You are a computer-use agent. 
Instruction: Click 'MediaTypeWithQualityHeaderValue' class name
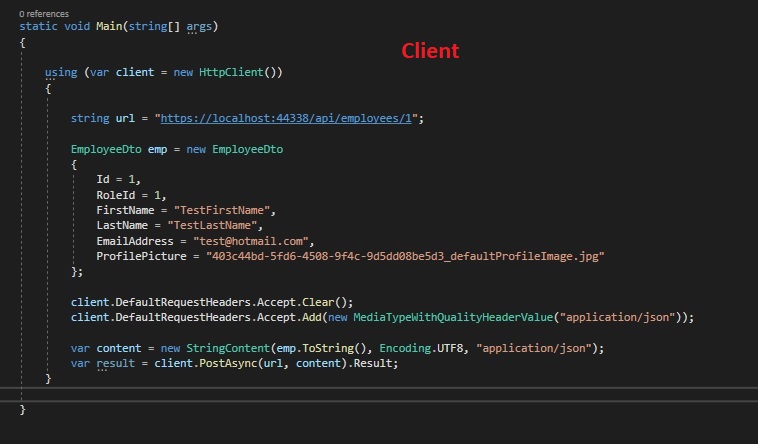point(453,317)
